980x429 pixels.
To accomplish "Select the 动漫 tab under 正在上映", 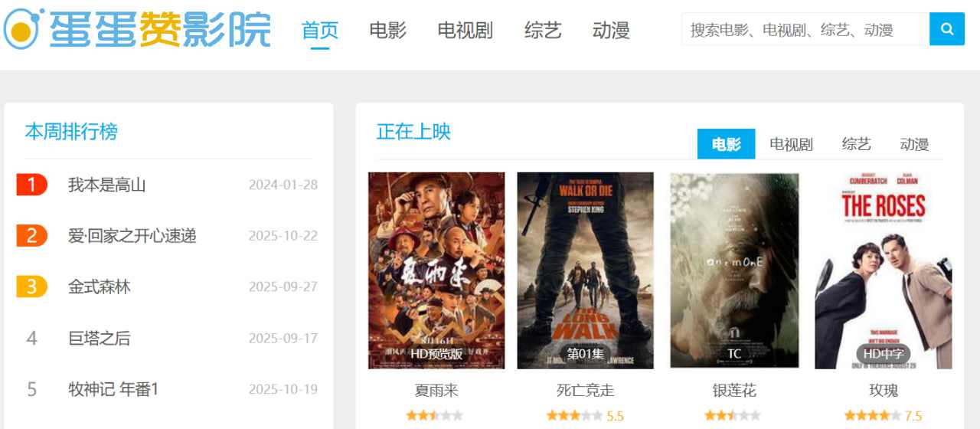I will click(914, 144).
